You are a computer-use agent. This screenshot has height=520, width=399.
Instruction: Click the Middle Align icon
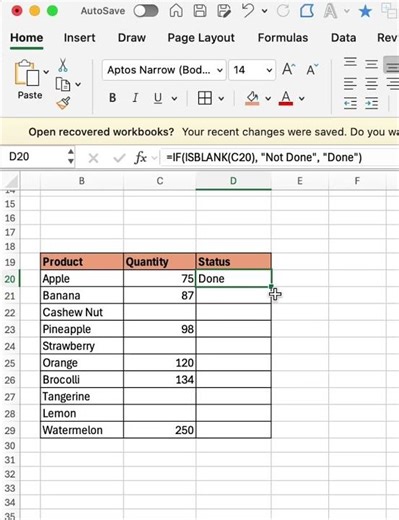click(x=371, y=63)
